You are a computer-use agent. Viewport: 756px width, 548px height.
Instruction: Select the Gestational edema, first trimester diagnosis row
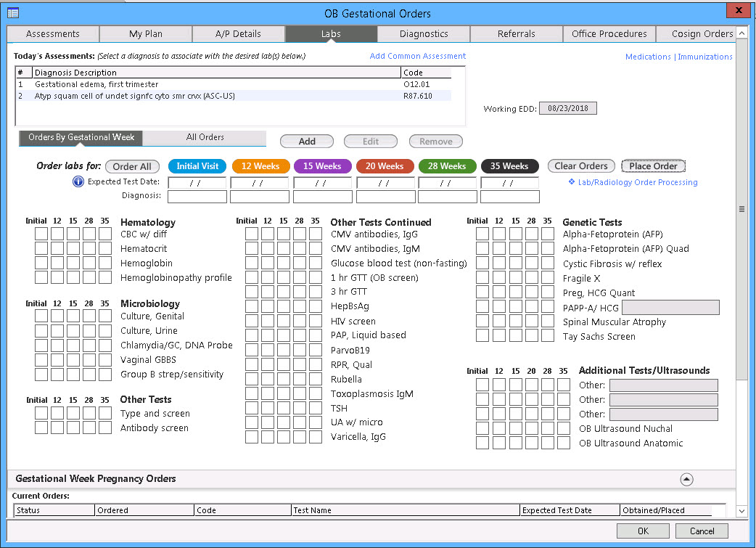(234, 84)
